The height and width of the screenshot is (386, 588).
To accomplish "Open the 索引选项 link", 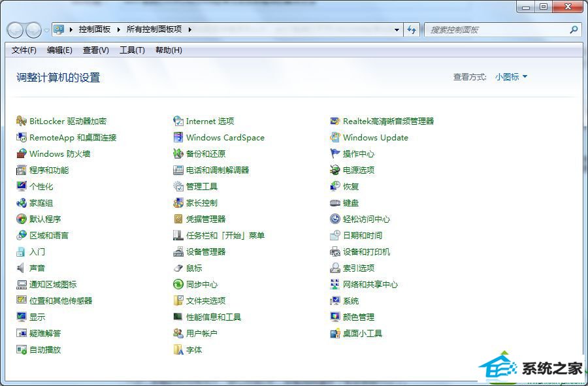I will tap(359, 268).
